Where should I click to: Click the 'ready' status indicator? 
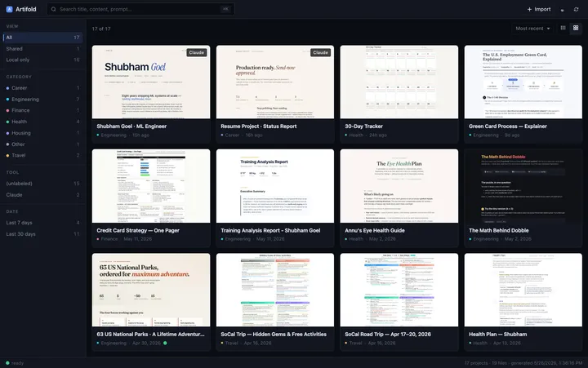15,363
